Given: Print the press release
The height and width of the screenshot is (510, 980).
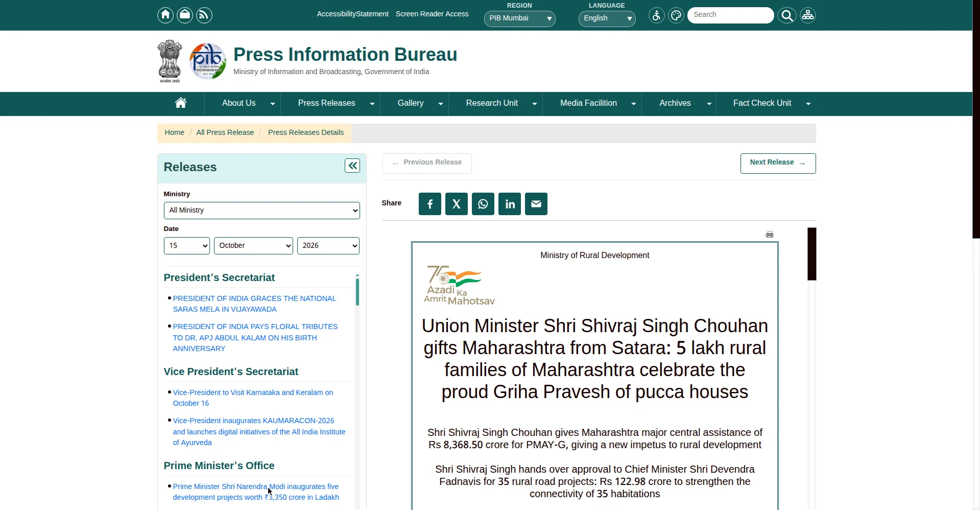Looking at the screenshot, I should click(x=770, y=235).
